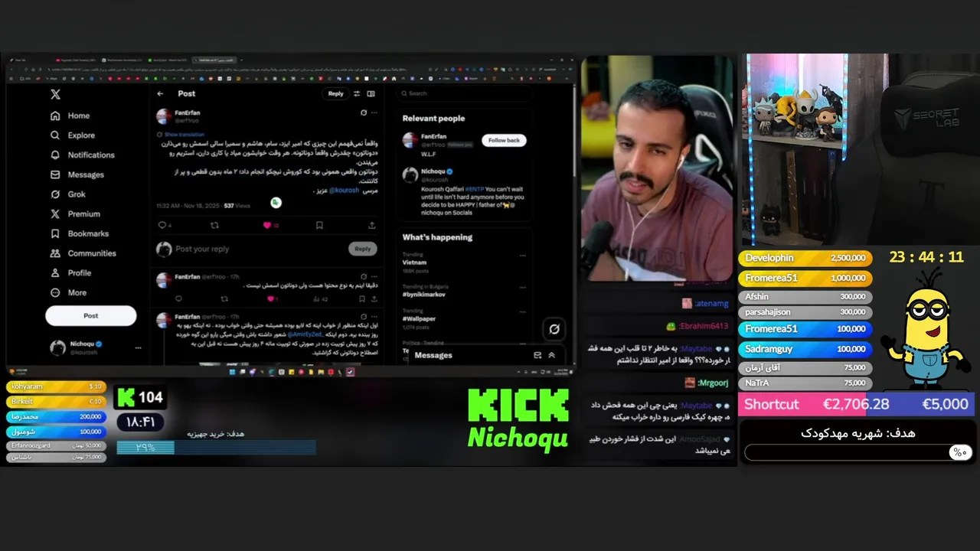Click Follow back for FanErfan

pos(504,140)
